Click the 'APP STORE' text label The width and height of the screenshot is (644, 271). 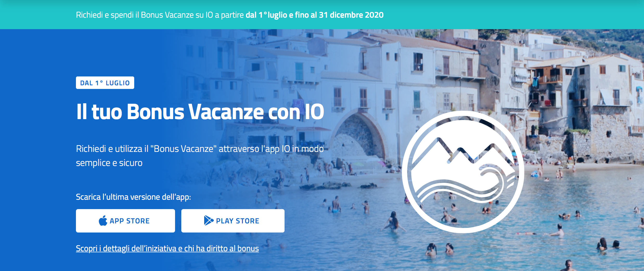[x=130, y=221]
